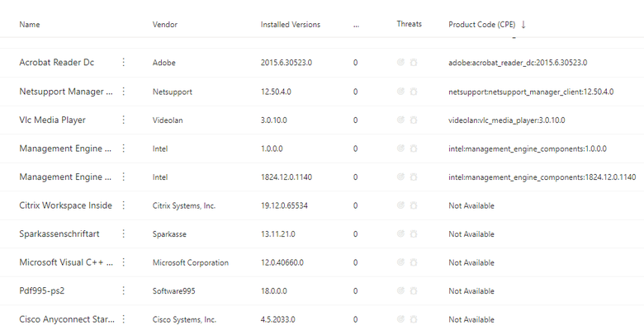The width and height of the screenshot is (644, 330).
Task: Open more options for Pdf995-ps2
Action: pos(123,290)
